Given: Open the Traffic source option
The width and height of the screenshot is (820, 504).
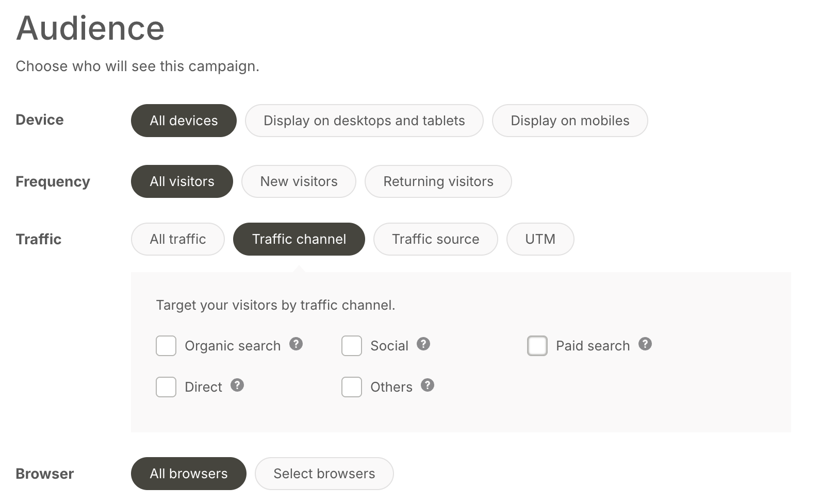Looking at the screenshot, I should pos(435,239).
